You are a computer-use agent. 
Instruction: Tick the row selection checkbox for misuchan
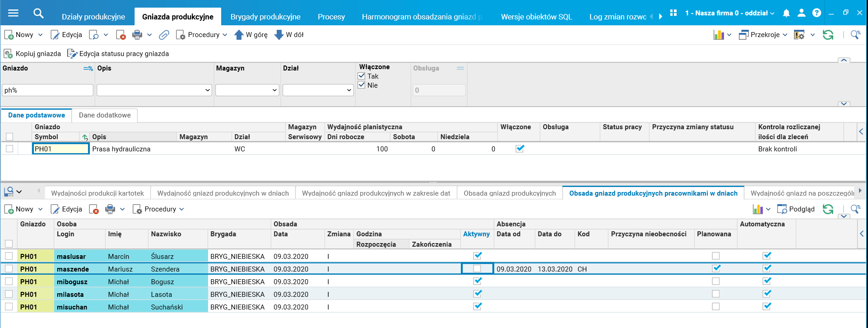(9, 307)
